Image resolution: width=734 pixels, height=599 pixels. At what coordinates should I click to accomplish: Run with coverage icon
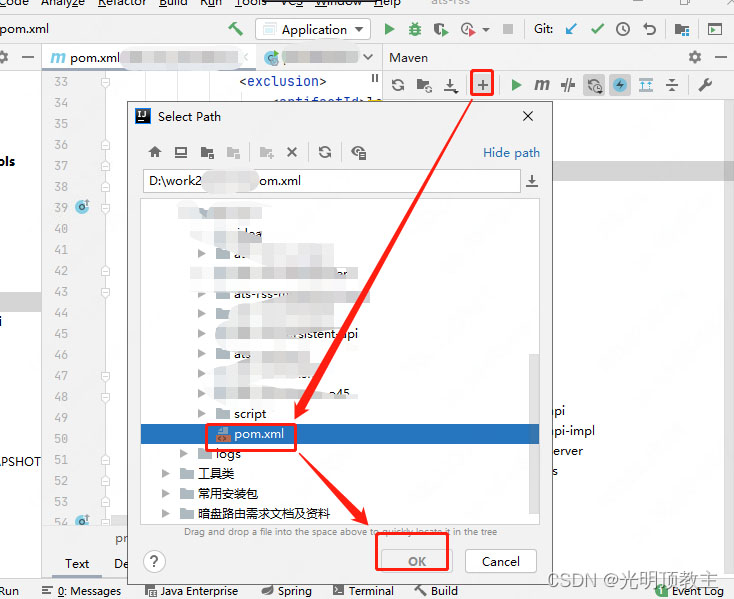pos(440,29)
